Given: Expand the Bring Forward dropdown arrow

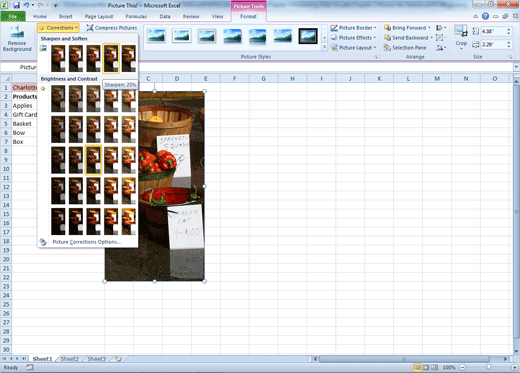Looking at the screenshot, I should click(429, 28).
